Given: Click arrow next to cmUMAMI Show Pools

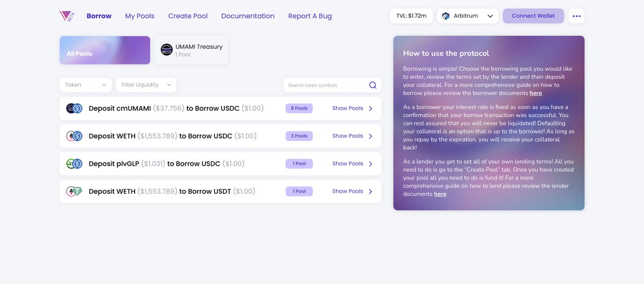Looking at the screenshot, I should pos(370,108).
